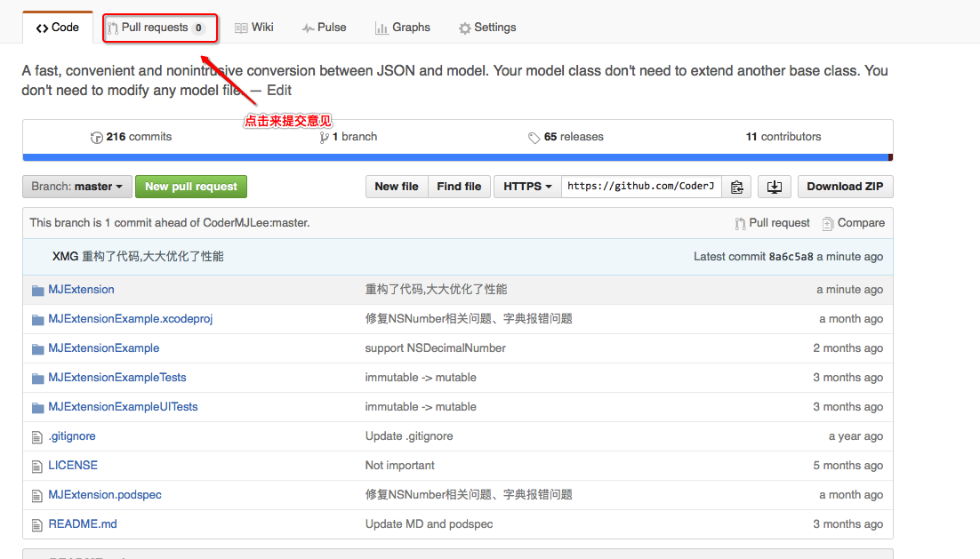Click the branch icon beside 1 branch

tap(324, 138)
